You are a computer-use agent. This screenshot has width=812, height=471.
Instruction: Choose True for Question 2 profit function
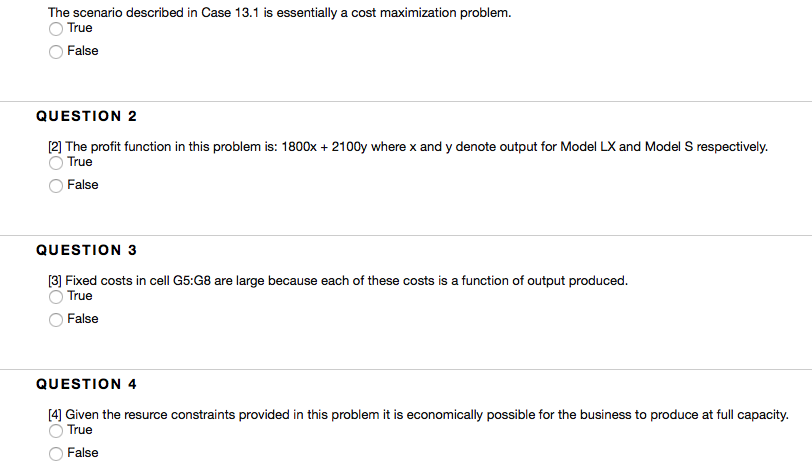point(56,163)
